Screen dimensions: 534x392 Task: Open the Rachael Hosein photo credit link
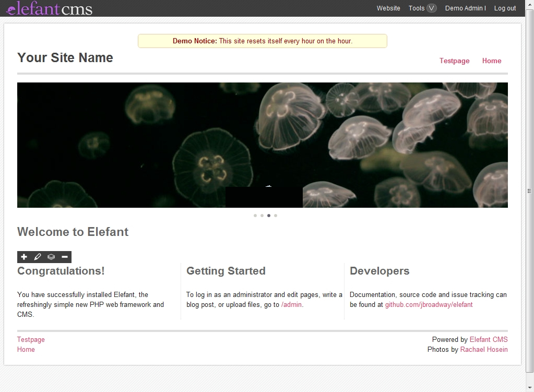click(483, 350)
